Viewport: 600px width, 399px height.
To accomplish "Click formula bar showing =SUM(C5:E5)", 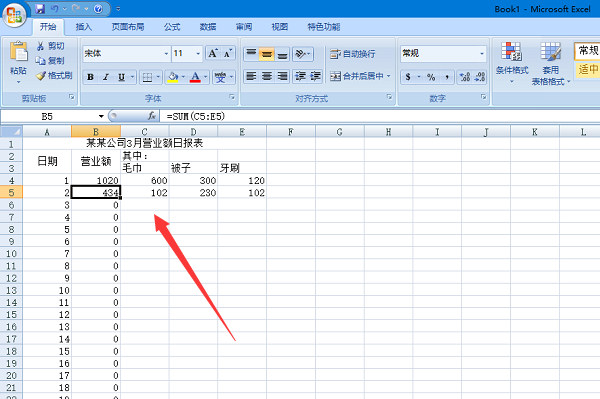I will tap(380, 116).
